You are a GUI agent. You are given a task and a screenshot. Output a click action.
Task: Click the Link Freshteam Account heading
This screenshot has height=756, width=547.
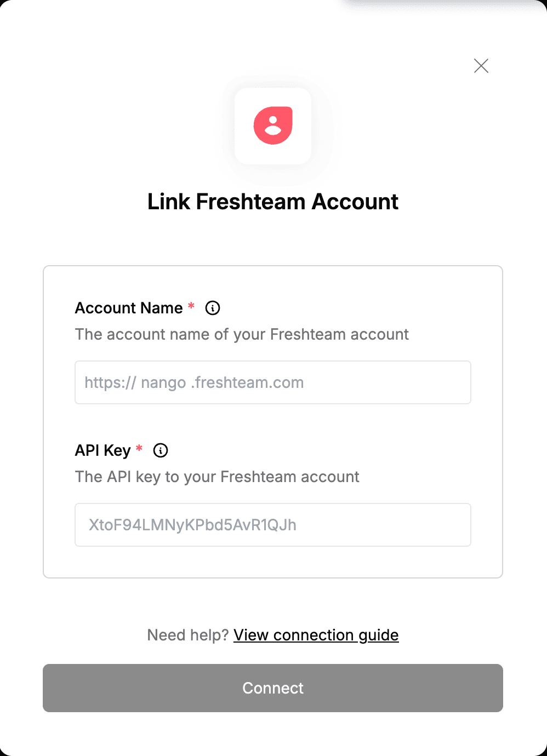tap(273, 202)
